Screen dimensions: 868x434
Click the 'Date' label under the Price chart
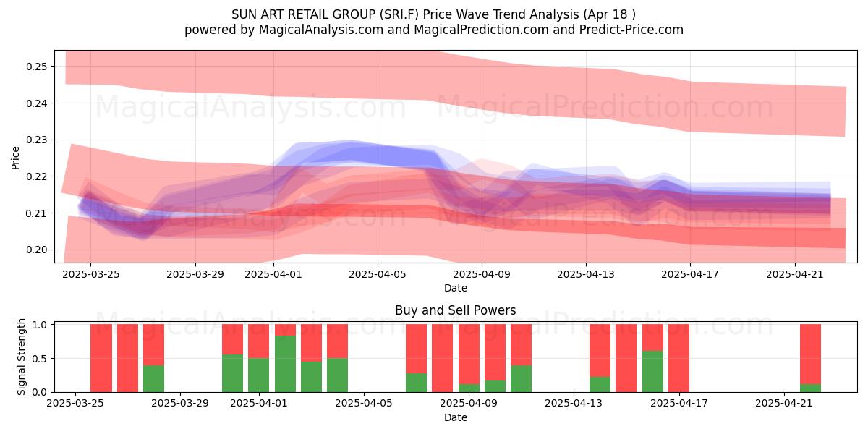point(456,288)
